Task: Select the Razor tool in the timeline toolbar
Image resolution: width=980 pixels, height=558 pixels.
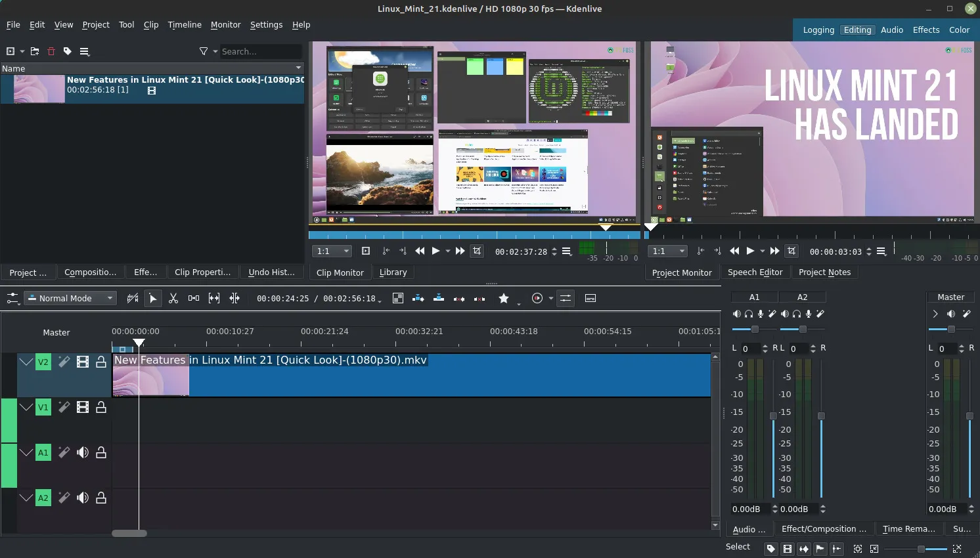Action: click(173, 298)
